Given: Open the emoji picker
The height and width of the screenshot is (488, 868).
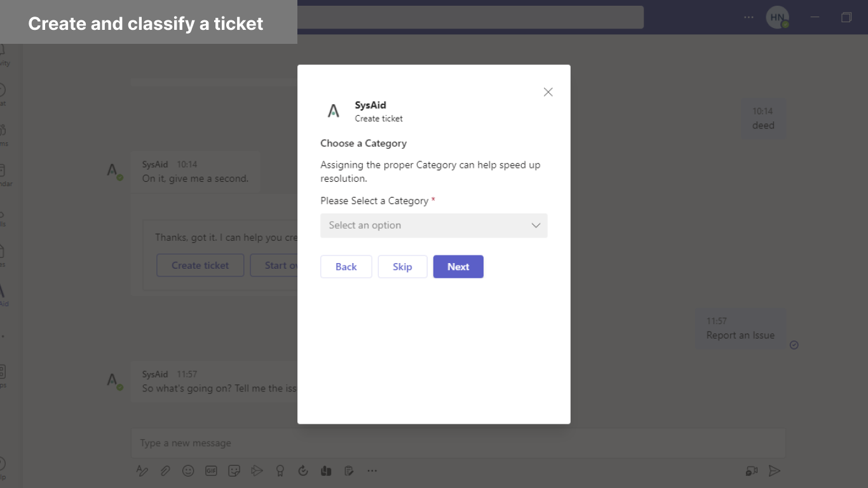Looking at the screenshot, I should click(188, 471).
